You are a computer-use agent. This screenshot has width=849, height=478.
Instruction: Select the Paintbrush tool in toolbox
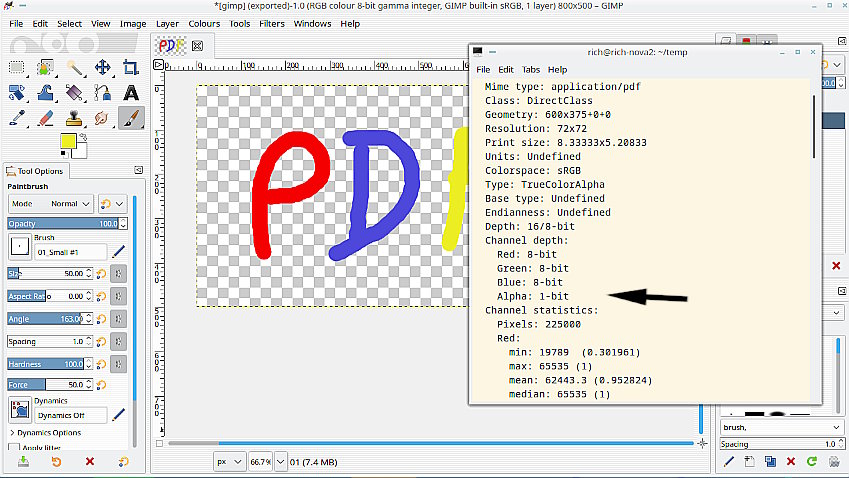click(x=131, y=118)
